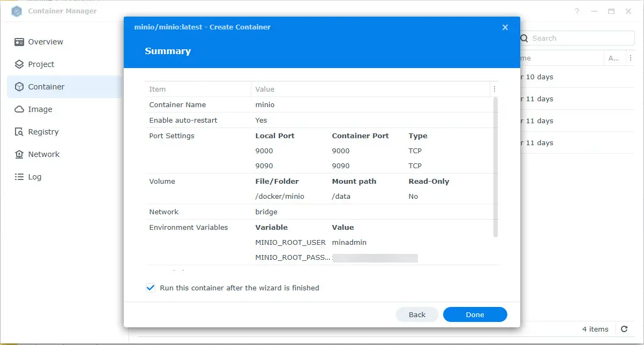Switch to the Registry section
Screen dimensions: 644x345
click(43, 132)
